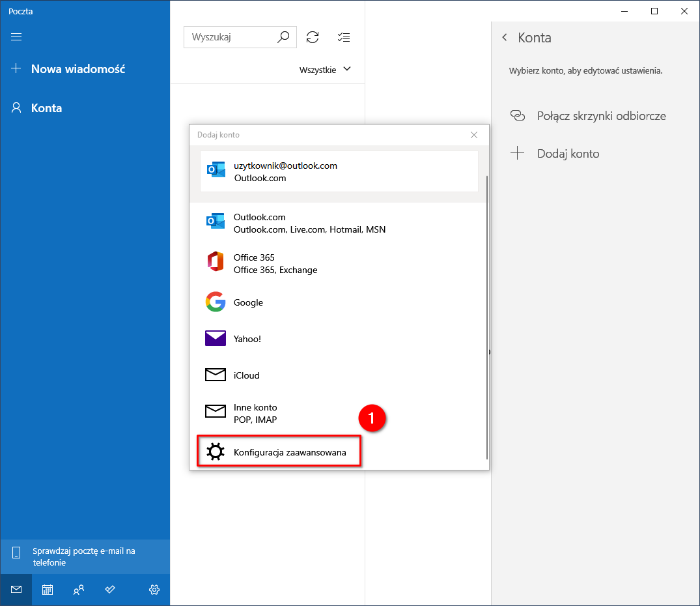Click the Konfiguracja zaawansowana gear icon
Image resolution: width=700 pixels, height=606 pixels.
click(x=216, y=452)
